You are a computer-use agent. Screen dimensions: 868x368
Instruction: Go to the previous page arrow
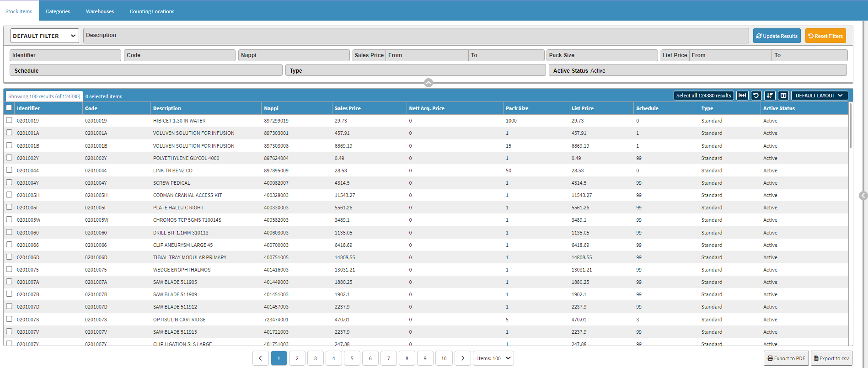coord(260,358)
